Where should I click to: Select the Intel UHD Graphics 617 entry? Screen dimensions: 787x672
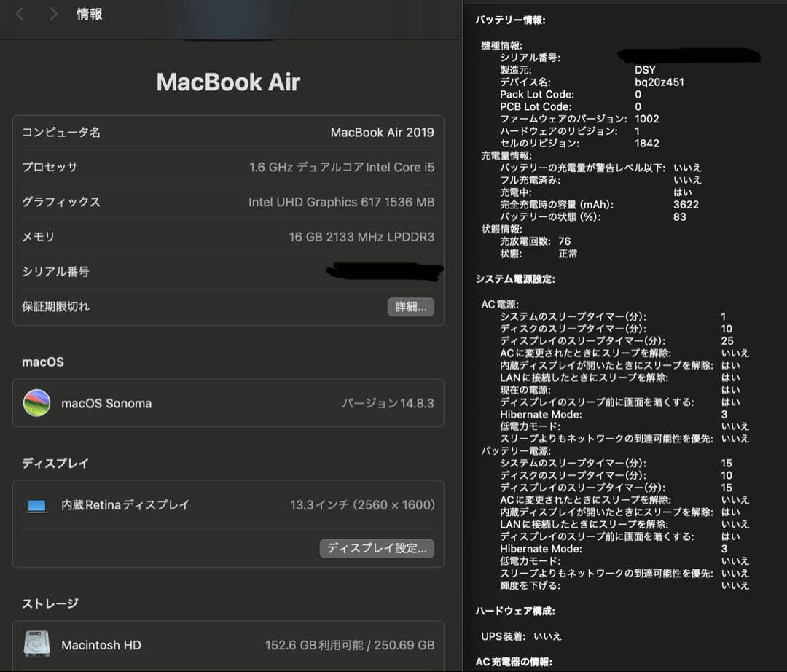[x=341, y=202]
